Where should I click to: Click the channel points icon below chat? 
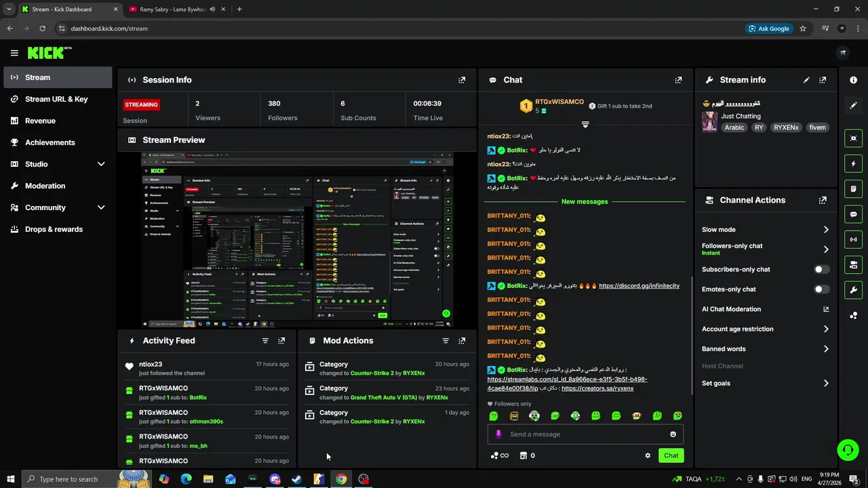point(494,455)
